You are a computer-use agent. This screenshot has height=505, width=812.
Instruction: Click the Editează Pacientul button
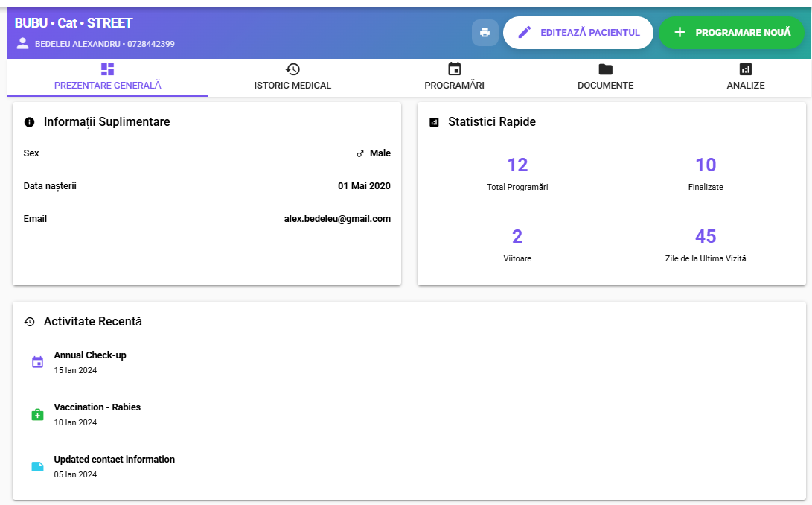tap(578, 33)
